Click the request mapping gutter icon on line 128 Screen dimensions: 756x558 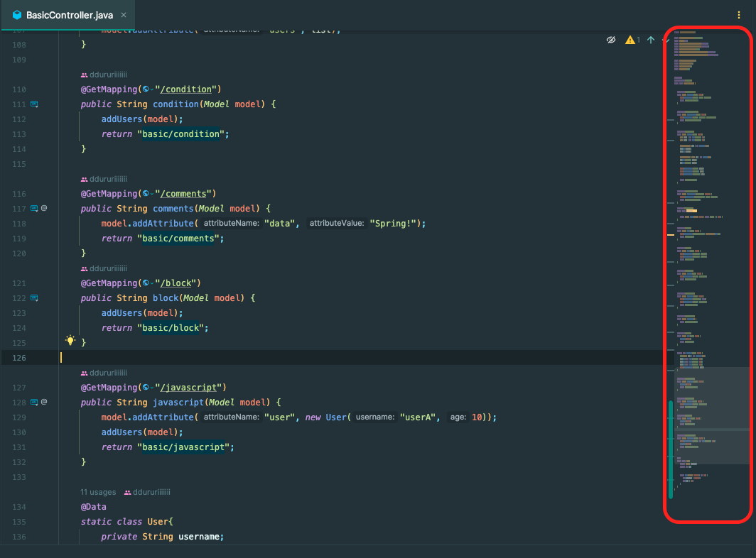click(x=34, y=402)
